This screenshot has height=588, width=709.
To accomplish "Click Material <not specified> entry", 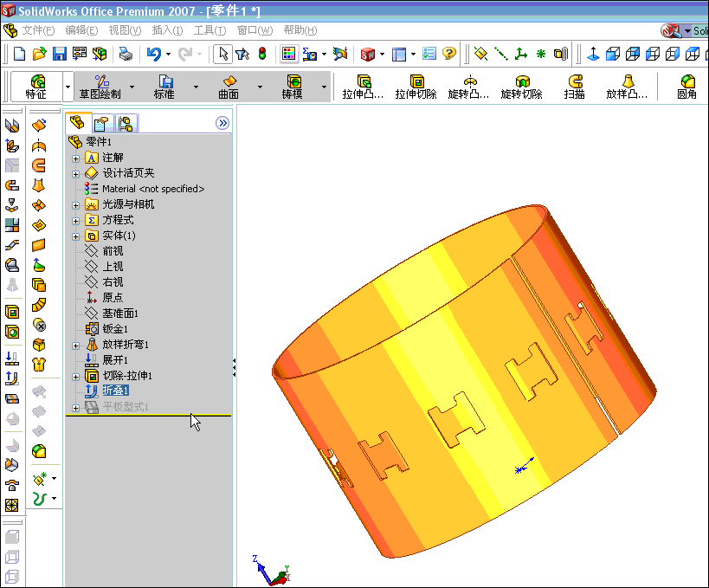I will 145,189.
